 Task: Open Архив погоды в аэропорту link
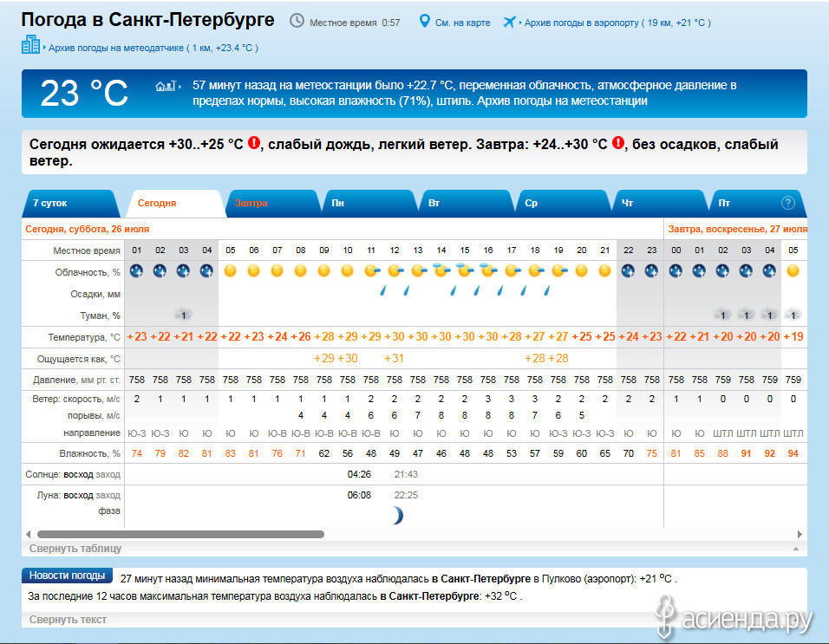617,23
